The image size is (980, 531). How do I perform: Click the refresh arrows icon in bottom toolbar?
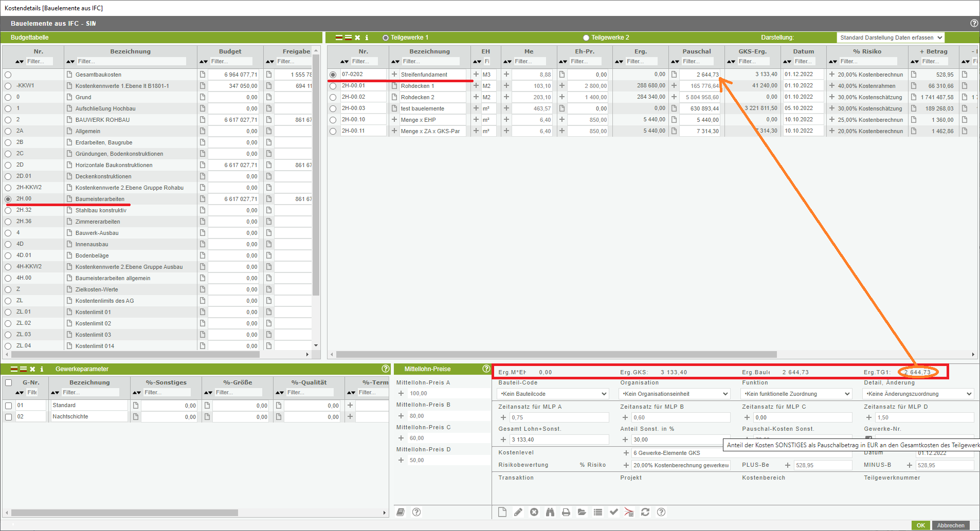click(645, 512)
